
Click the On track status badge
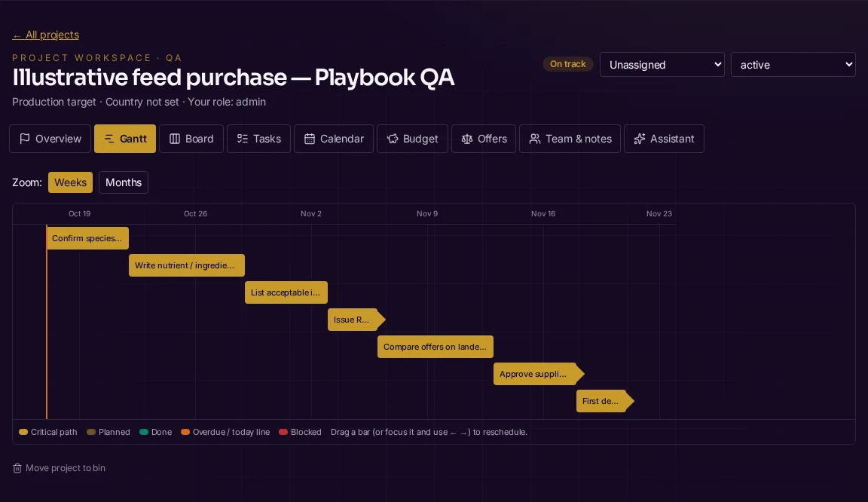click(567, 64)
